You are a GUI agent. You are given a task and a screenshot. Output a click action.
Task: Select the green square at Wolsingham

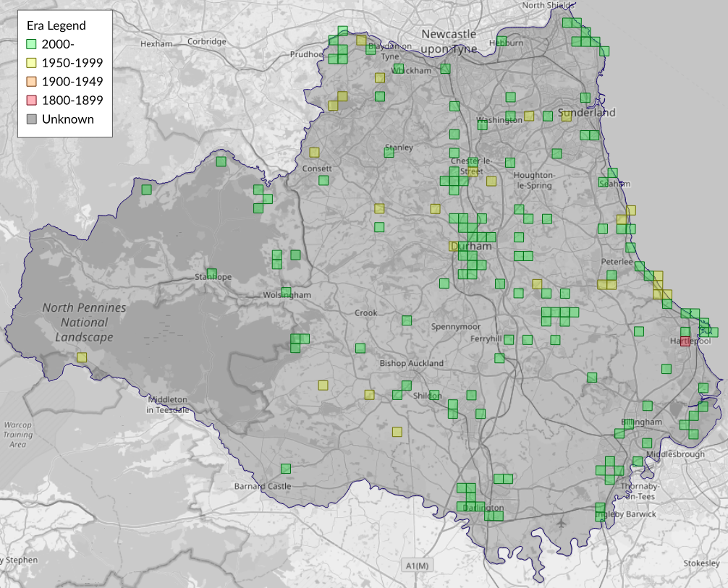pos(286,292)
